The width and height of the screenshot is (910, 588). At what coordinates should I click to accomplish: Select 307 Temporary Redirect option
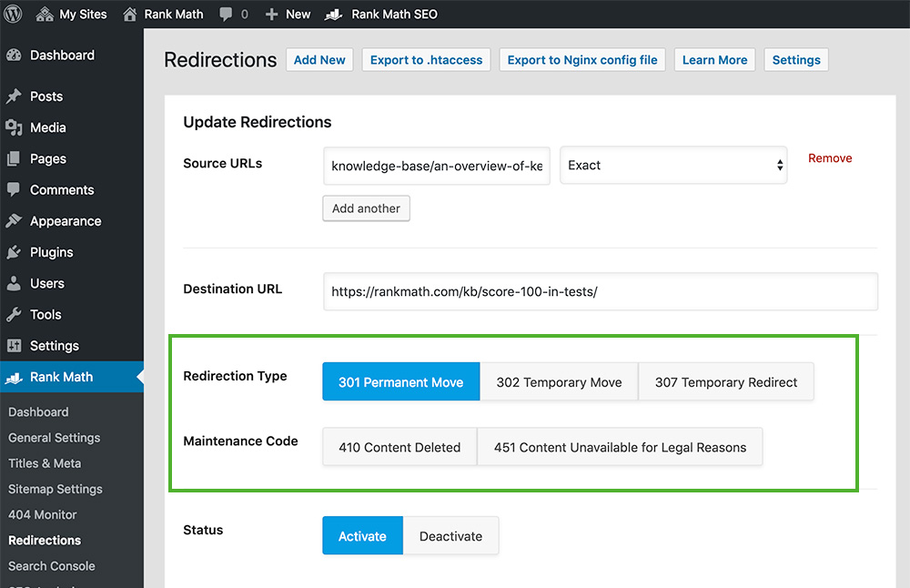coord(726,382)
